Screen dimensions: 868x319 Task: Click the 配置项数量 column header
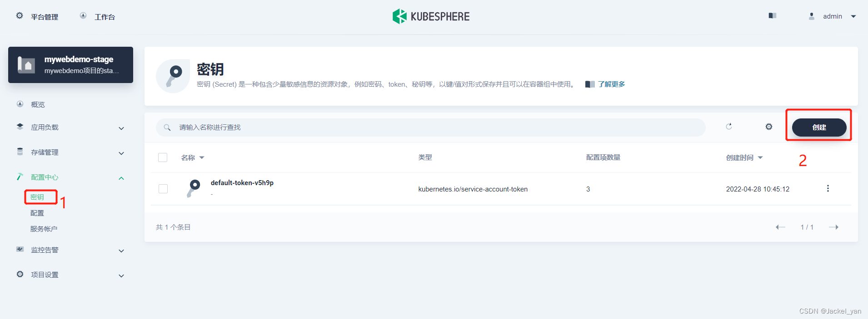coord(603,157)
